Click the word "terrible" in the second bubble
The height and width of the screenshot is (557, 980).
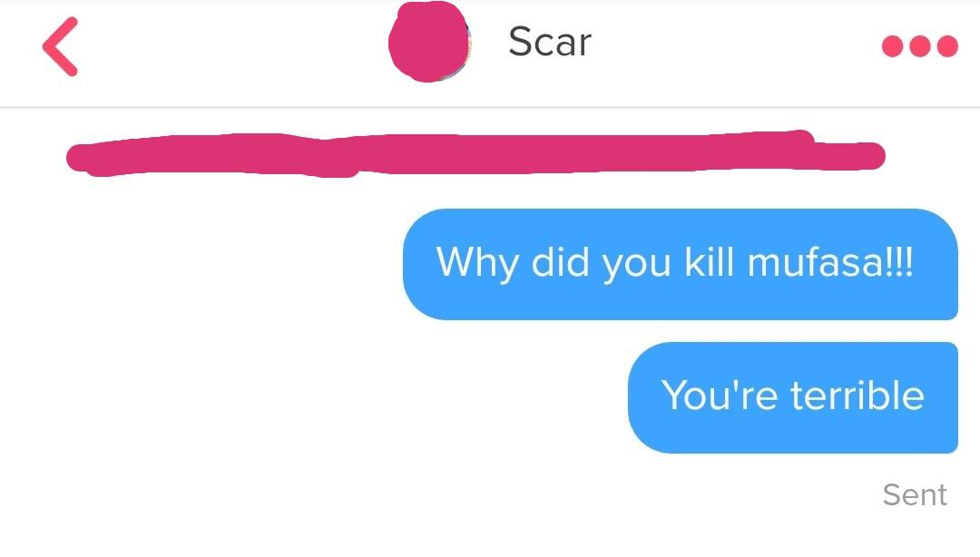click(857, 396)
